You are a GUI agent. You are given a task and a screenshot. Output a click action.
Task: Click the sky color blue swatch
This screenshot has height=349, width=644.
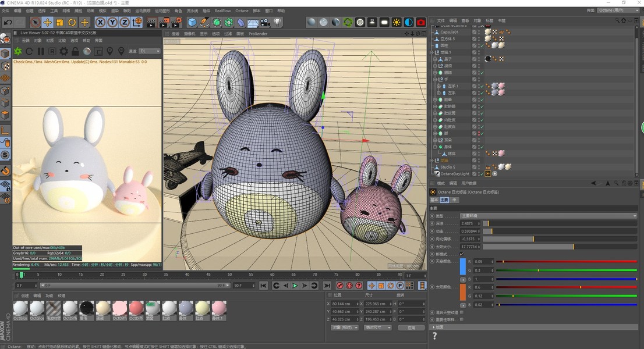(463, 266)
